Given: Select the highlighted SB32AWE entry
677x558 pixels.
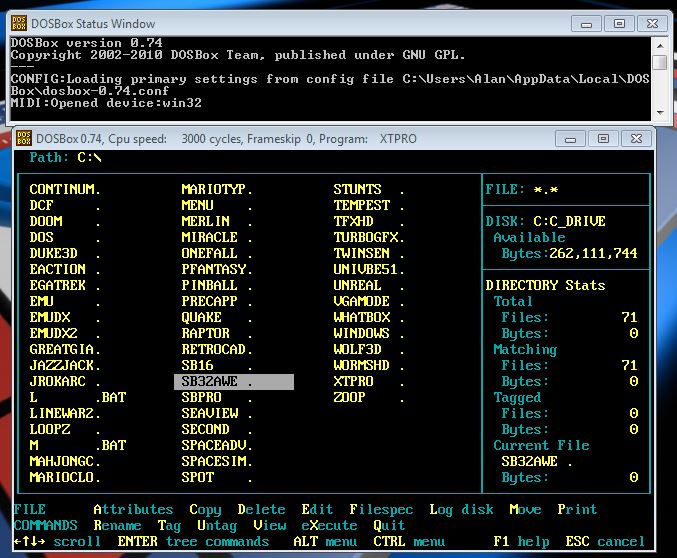Looking at the screenshot, I should [x=234, y=382].
